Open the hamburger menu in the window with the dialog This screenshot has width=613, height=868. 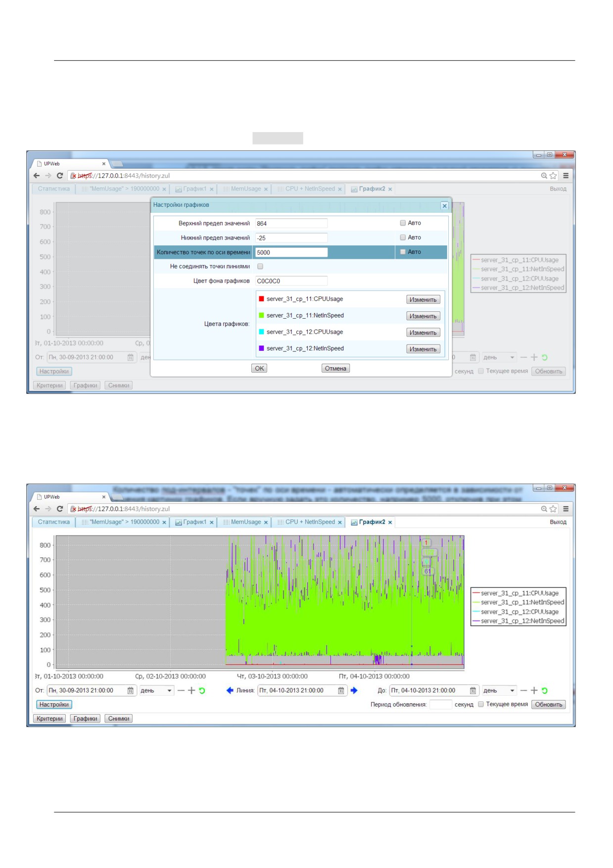coord(566,176)
